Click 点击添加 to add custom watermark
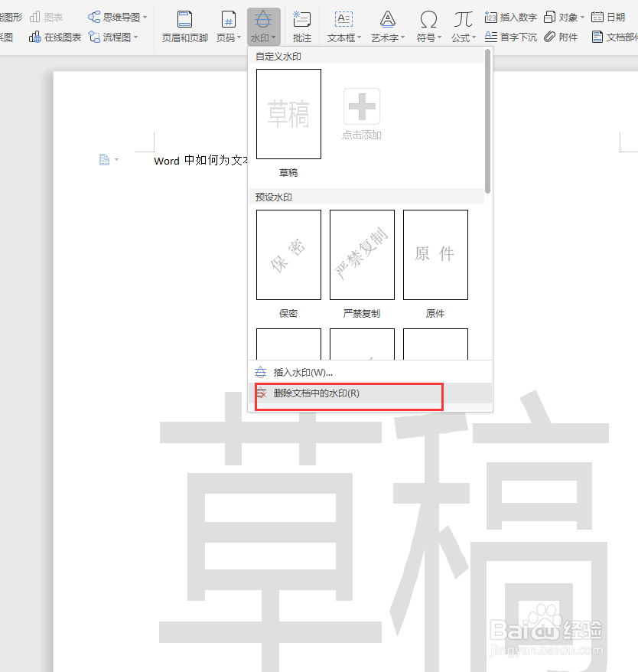This screenshot has width=638, height=672. tap(361, 113)
